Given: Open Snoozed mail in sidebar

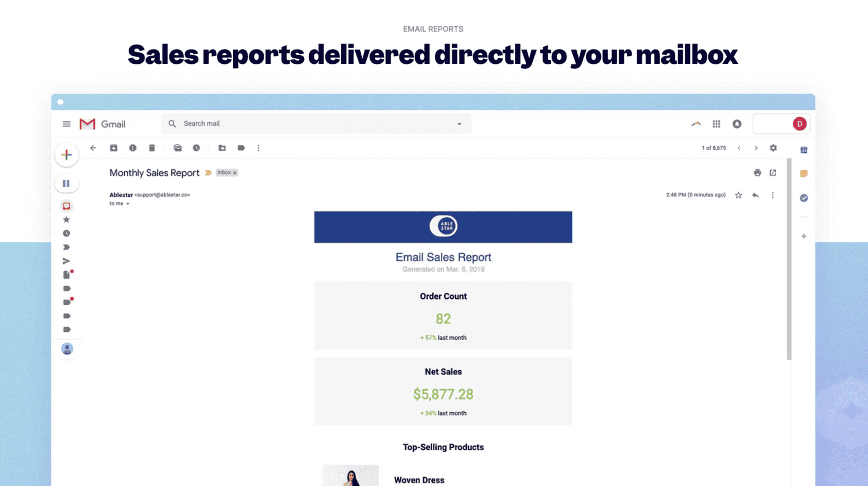Looking at the screenshot, I should 66,233.
